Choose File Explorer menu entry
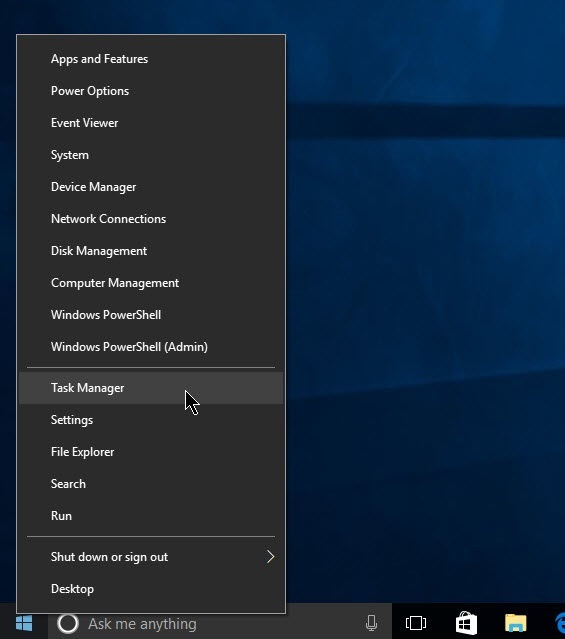Image resolution: width=565 pixels, height=639 pixels. point(151,452)
